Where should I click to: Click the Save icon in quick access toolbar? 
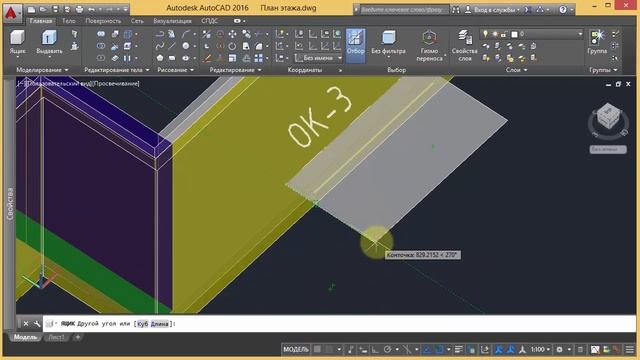(x=56, y=9)
